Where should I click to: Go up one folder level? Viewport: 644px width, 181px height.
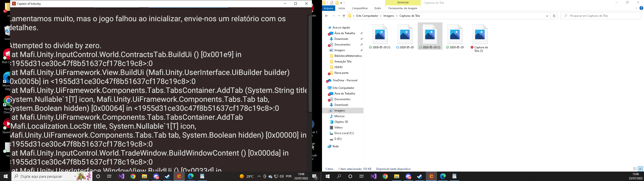tap(344, 16)
